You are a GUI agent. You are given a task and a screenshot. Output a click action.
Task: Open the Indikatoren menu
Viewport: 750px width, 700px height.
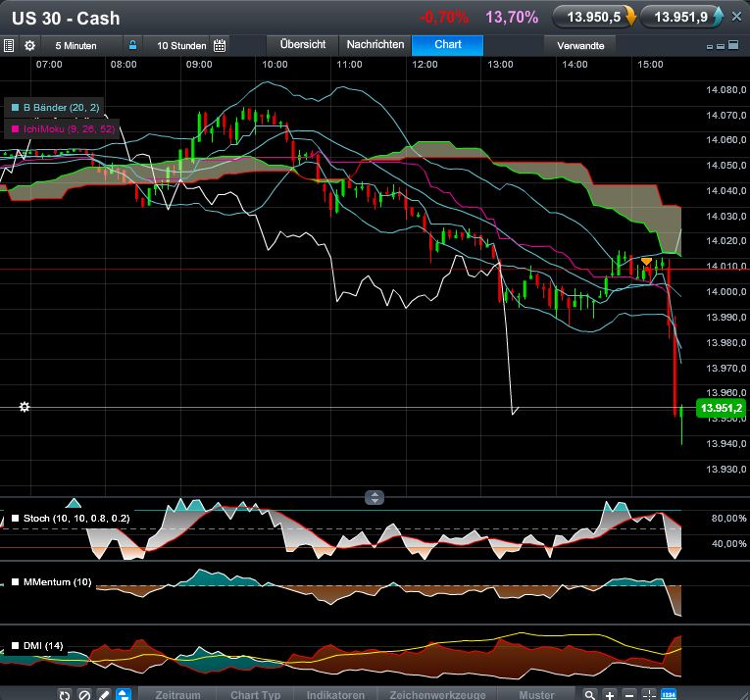click(x=335, y=695)
